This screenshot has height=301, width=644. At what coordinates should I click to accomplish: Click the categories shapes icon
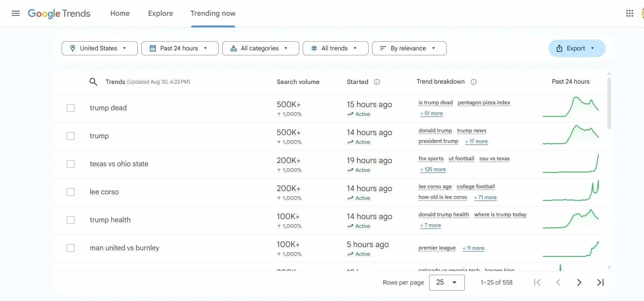[233, 48]
